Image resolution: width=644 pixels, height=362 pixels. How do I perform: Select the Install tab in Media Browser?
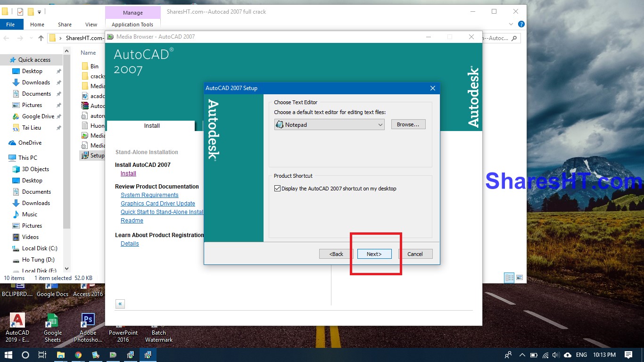[151, 126]
